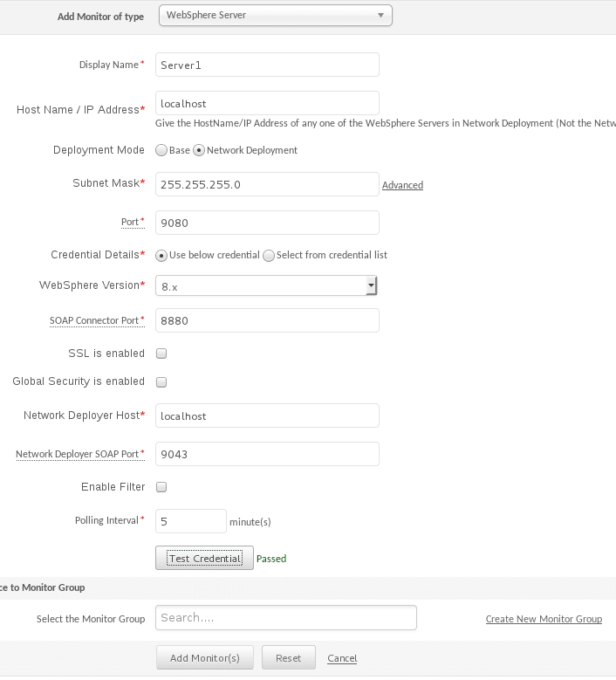Click the Port field showing 9080

click(x=267, y=223)
